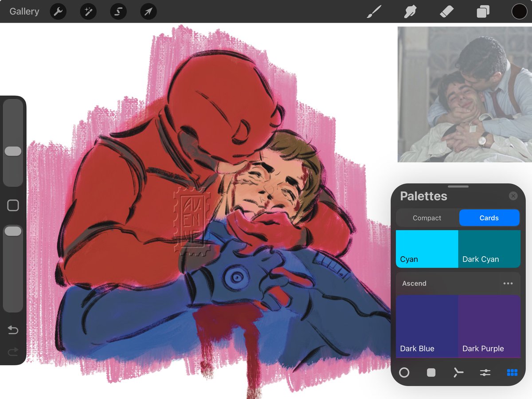Tap the sidebar modify square button
The width and height of the screenshot is (532, 399).
click(x=13, y=205)
